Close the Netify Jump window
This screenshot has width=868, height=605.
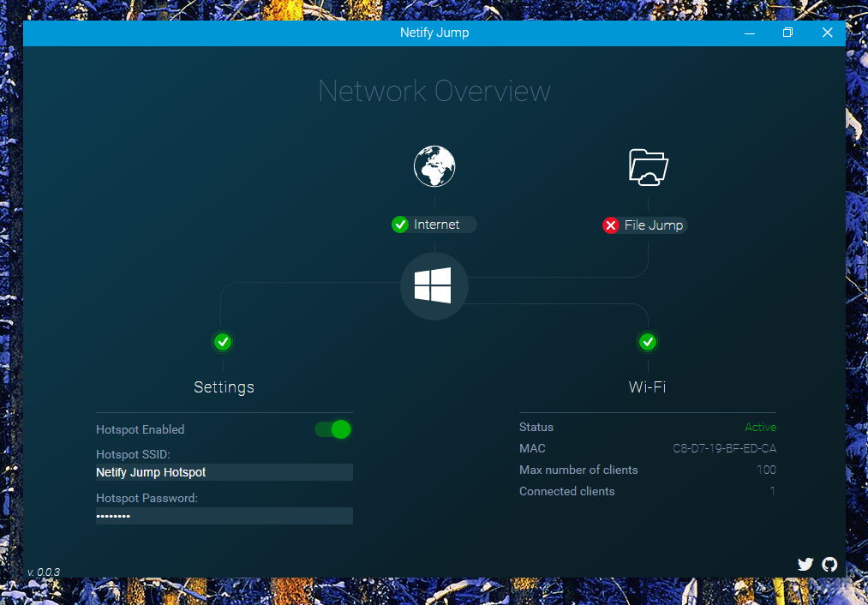tap(827, 33)
